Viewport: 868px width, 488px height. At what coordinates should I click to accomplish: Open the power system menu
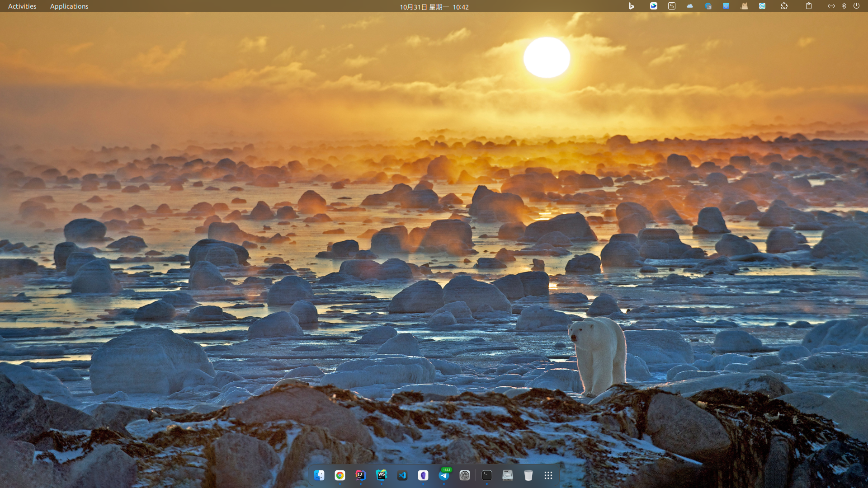click(856, 6)
